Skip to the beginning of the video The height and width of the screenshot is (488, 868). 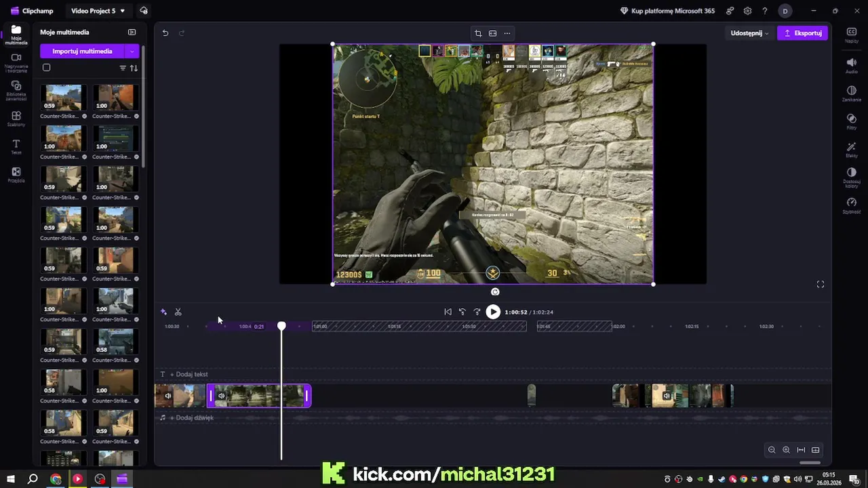coord(448,312)
